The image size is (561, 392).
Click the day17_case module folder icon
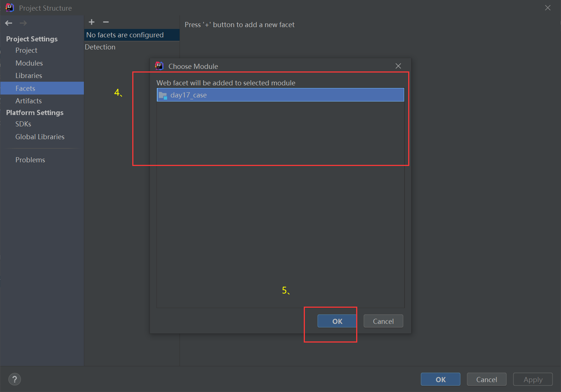coord(163,95)
